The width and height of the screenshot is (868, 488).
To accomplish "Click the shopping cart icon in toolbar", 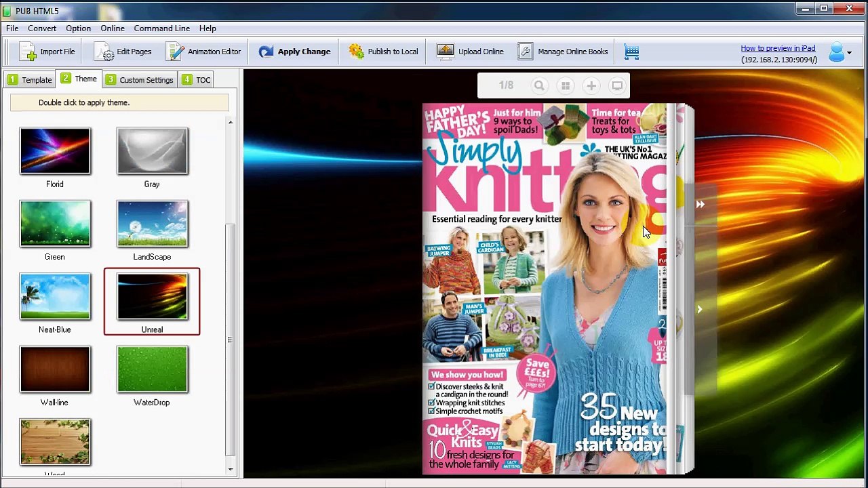I will pyautogui.click(x=631, y=52).
